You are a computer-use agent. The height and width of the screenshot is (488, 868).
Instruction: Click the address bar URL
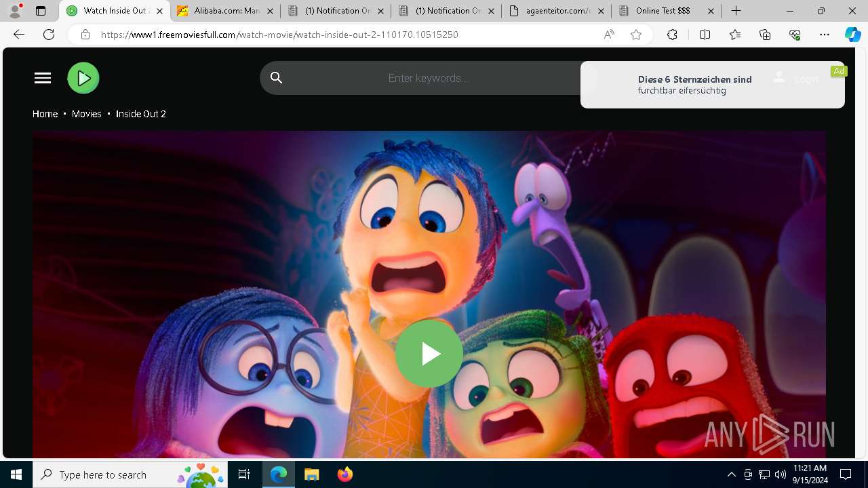coord(279,35)
